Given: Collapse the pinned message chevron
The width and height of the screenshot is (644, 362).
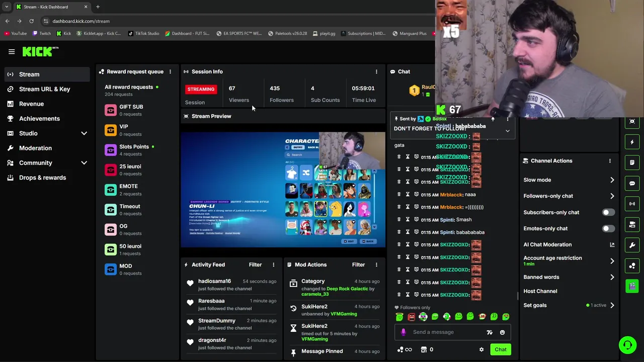Looking at the screenshot, I should pyautogui.click(x=507, y=131).
